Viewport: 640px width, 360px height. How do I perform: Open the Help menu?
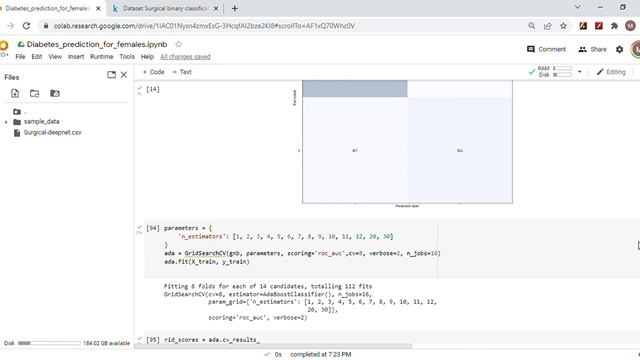pyautogui.click(x=147, y=57)
